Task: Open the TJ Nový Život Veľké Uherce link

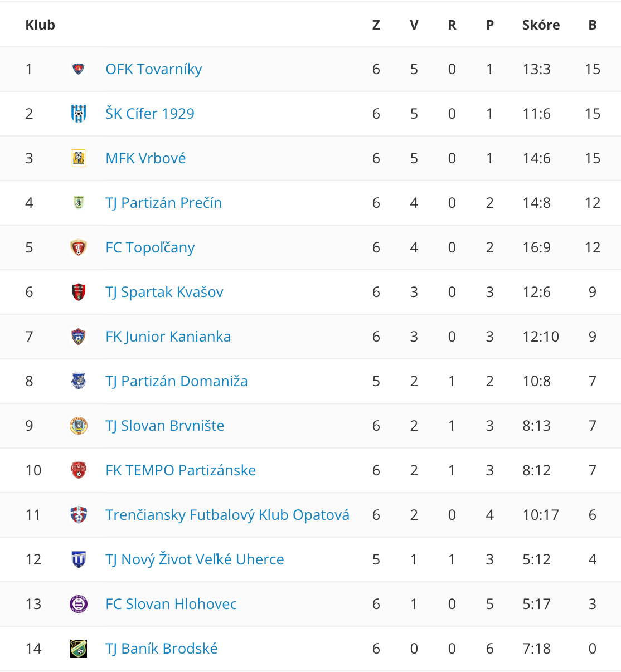Action: click(195, 559)
